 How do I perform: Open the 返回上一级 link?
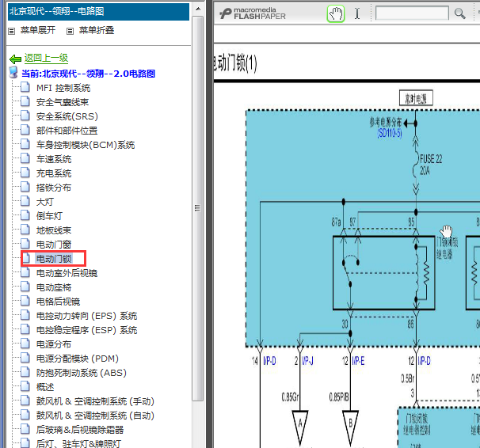[x=46, y=59]
